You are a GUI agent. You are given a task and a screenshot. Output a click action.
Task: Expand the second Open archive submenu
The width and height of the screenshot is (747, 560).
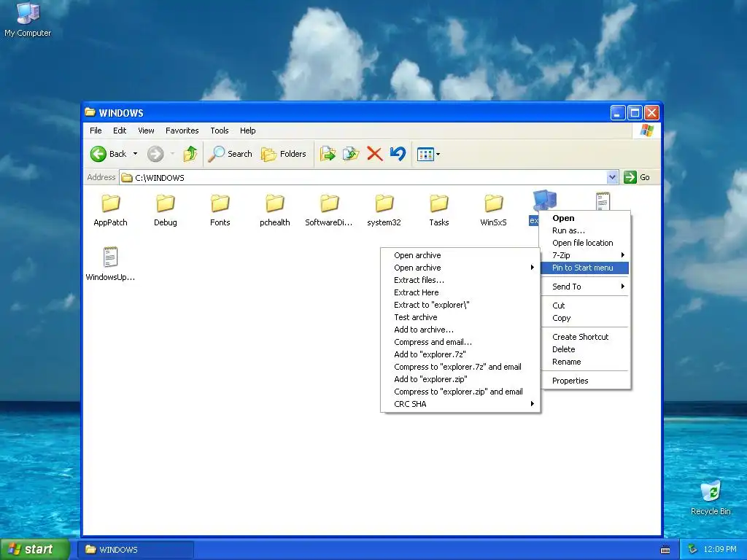[x=460, y=268]
